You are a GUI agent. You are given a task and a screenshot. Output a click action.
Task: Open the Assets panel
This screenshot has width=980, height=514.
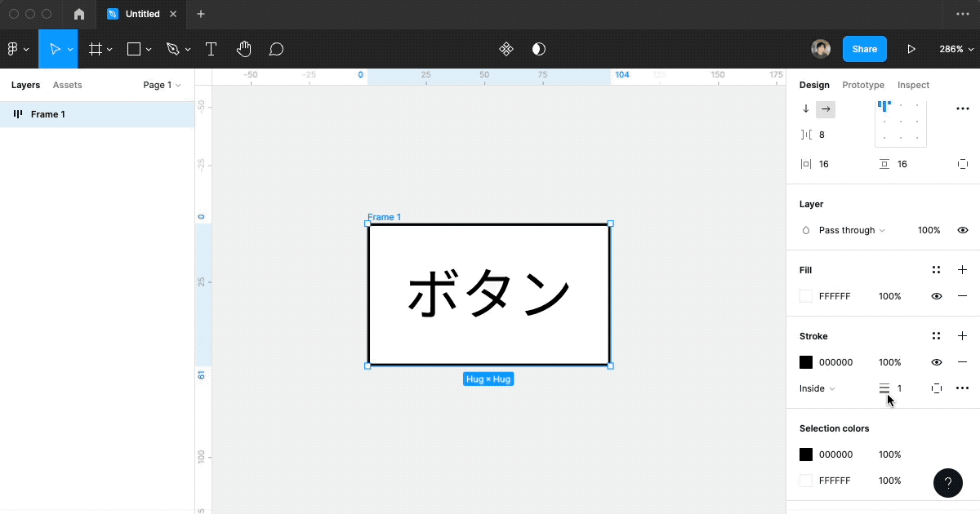click(67, 84)
